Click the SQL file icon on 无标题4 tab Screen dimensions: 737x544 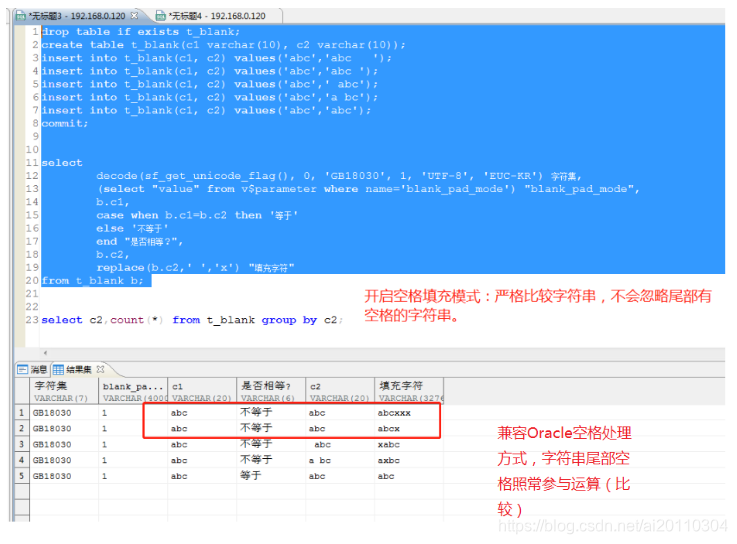click(161, 16)
